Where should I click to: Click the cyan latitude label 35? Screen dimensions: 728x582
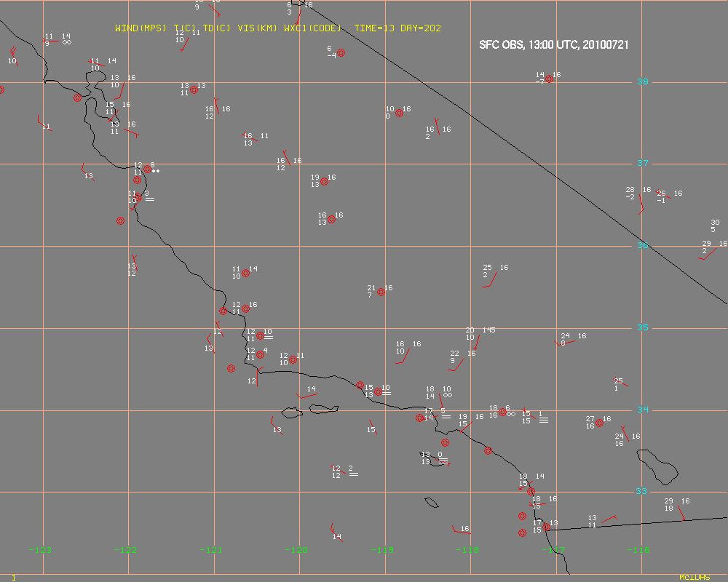[x=642, y=327]
